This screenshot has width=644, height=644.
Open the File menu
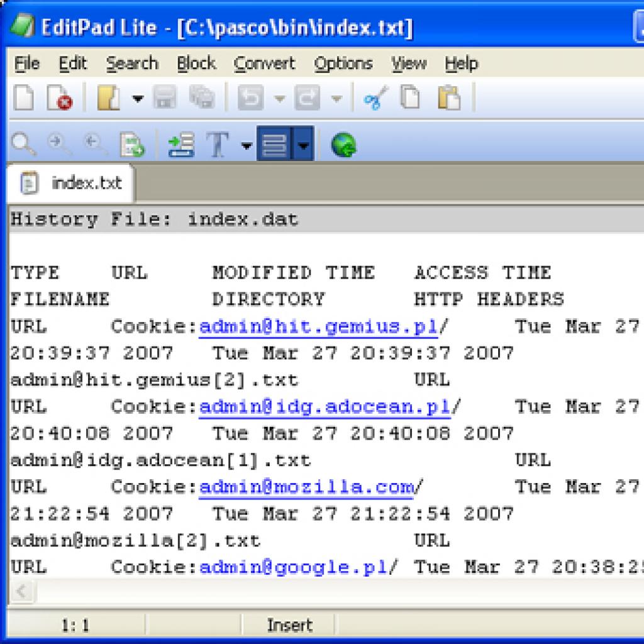point(27,64)
